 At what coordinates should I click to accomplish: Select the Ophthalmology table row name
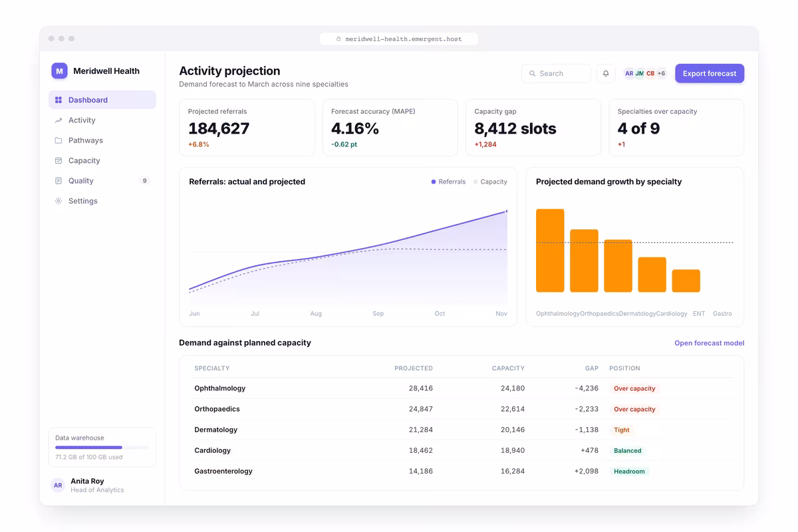(220, 388)
